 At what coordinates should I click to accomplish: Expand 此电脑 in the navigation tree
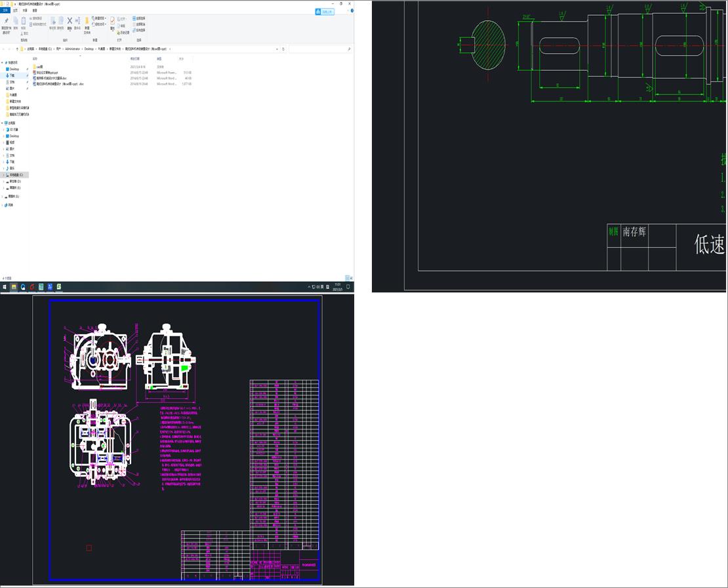(4, 122)
